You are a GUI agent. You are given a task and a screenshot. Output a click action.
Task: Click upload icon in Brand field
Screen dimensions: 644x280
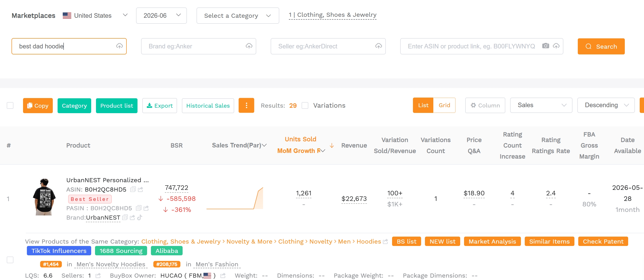pos(249,46)
